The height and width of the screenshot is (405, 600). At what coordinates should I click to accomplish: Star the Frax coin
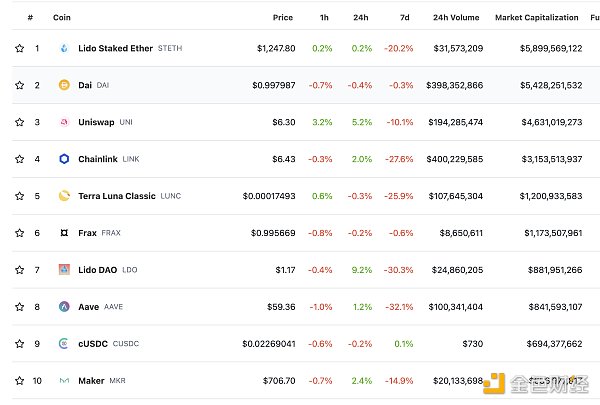coord(20,233)
